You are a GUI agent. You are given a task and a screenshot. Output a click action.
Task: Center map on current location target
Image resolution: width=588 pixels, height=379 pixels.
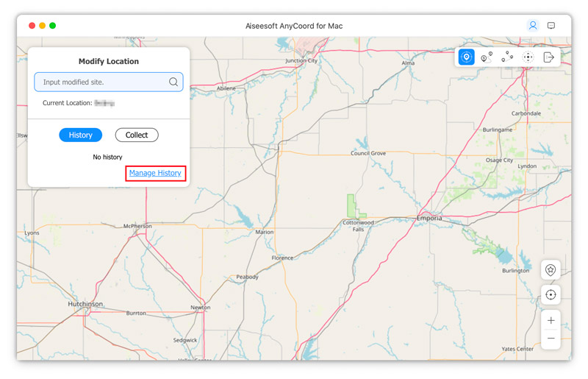pyautogui.click(x=551, y=295)
